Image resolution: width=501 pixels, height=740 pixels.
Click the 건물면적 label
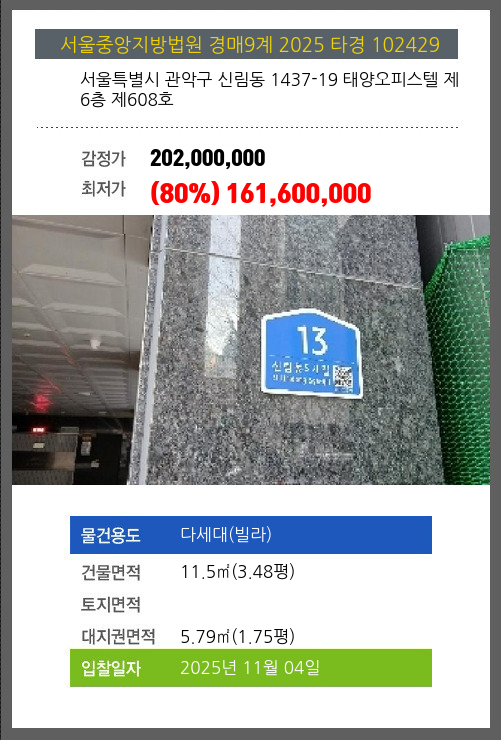coord(111,572)
